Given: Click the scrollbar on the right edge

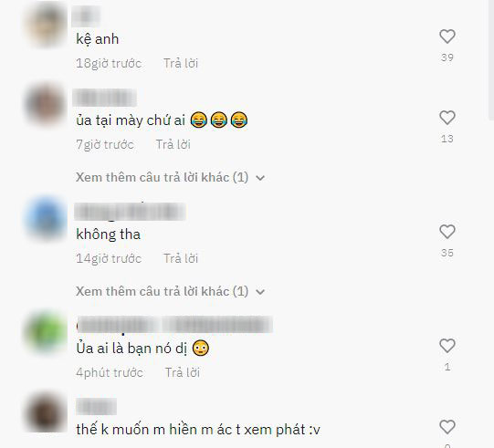Looking at the screenshot, I should [x=491, y=60].
